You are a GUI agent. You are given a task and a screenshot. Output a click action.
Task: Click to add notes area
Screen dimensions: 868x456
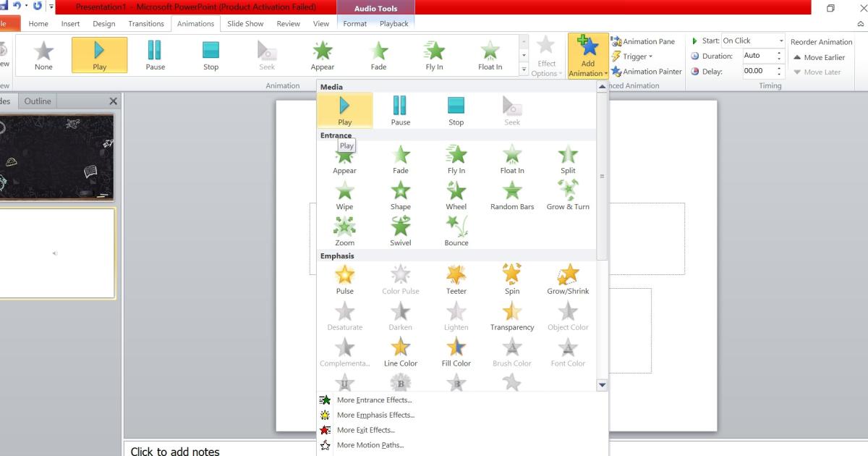(x=495, y=450)
